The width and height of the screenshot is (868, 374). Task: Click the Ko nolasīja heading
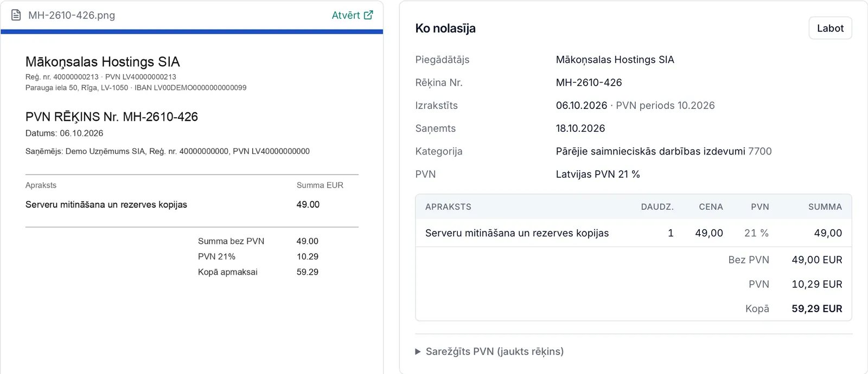445,28
